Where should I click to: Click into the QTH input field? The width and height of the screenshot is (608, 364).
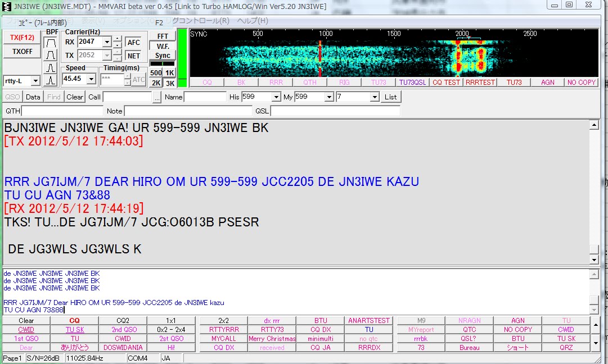[62, 111]
